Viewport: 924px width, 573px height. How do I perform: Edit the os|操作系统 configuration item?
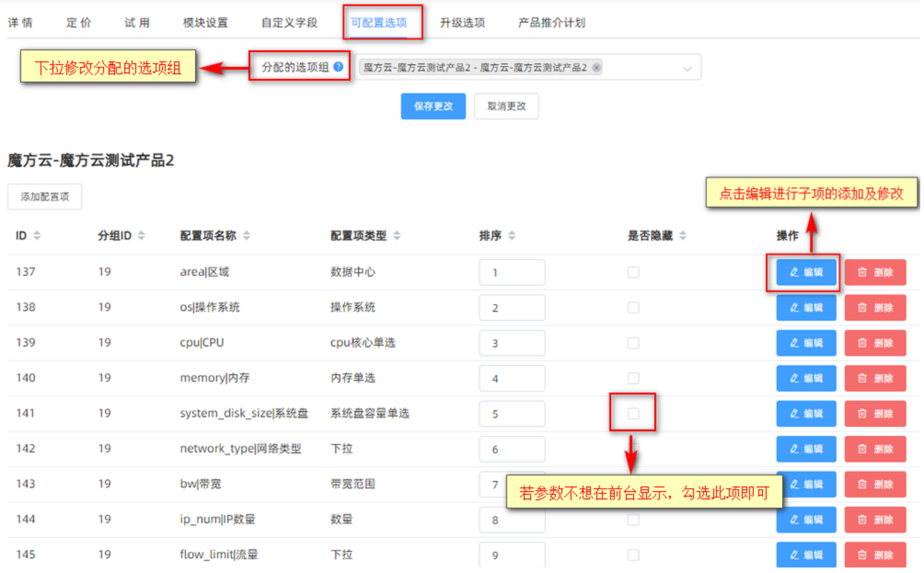pyautogui.click(x=806, y=308)
